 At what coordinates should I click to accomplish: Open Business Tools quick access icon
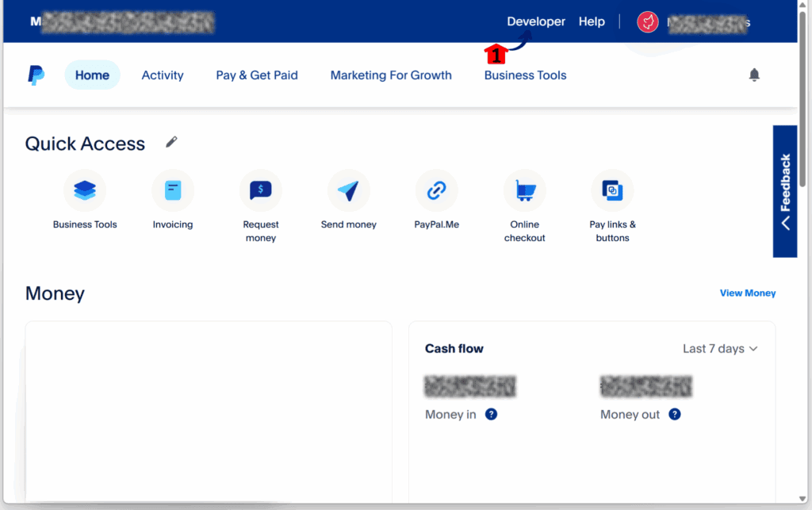point(85,190)
